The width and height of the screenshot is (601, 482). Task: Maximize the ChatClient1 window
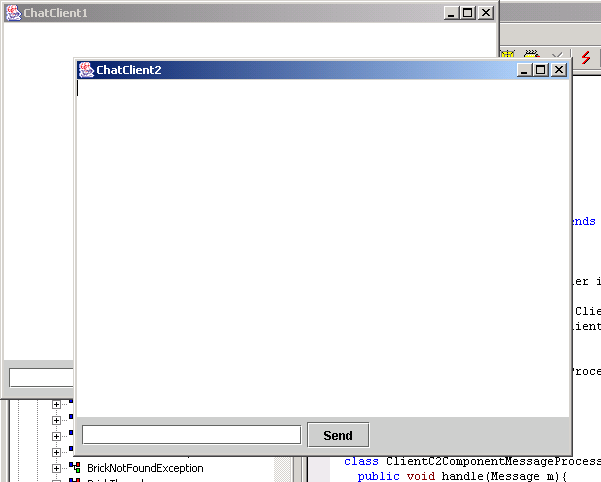(x=468, y=13)
